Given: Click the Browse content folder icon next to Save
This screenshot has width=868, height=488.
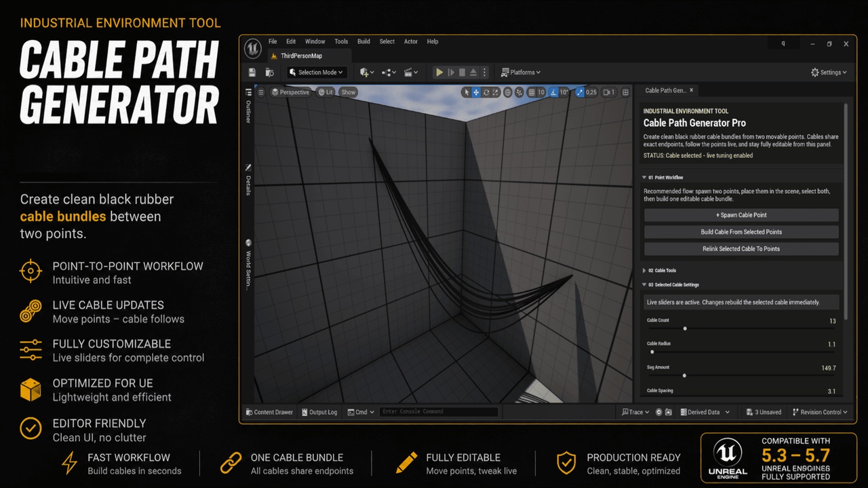Looking at the screenshot, I should [270, 73].
